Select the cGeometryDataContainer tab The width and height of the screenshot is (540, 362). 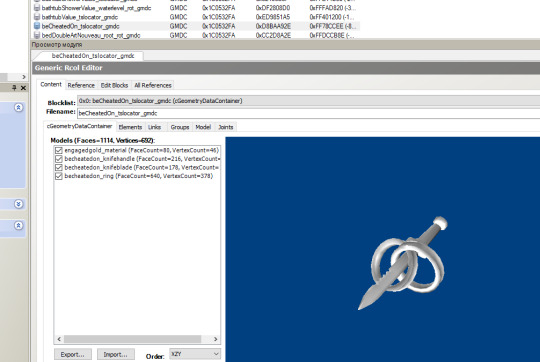(80, 126)
